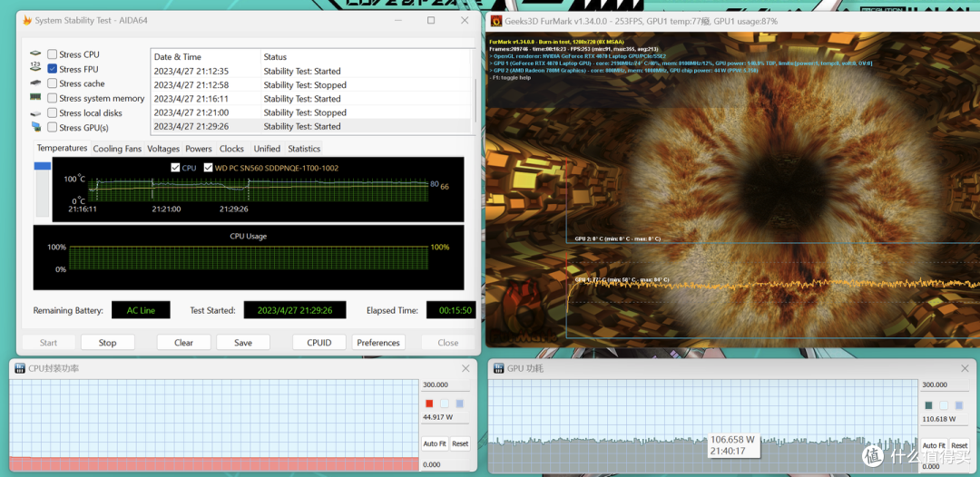The width and height of the screenshot is (980, 477).
Task: Click Auto Fit in CPU封装功率 window
Action: point(435,444)
